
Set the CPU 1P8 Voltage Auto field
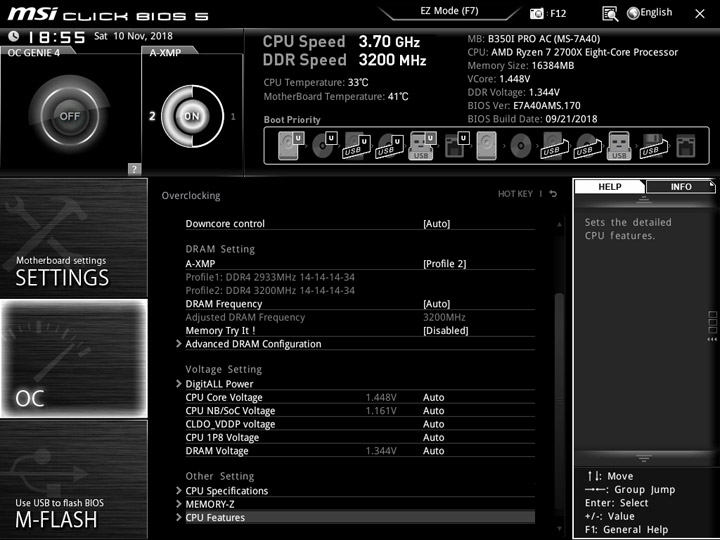(x=433, y=437)
